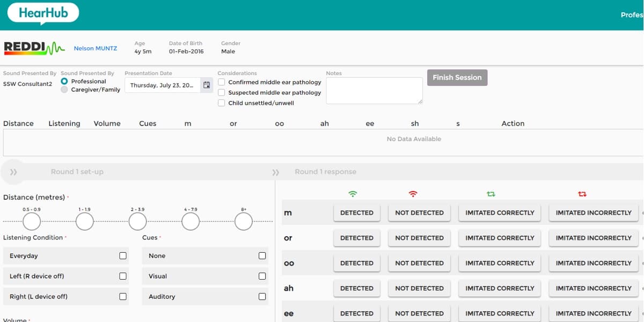Image resolution: width=644 pixels, height=322 pixels.
Task: Select the 2 - 3.9 metres distance point
Action: (137, 221)
